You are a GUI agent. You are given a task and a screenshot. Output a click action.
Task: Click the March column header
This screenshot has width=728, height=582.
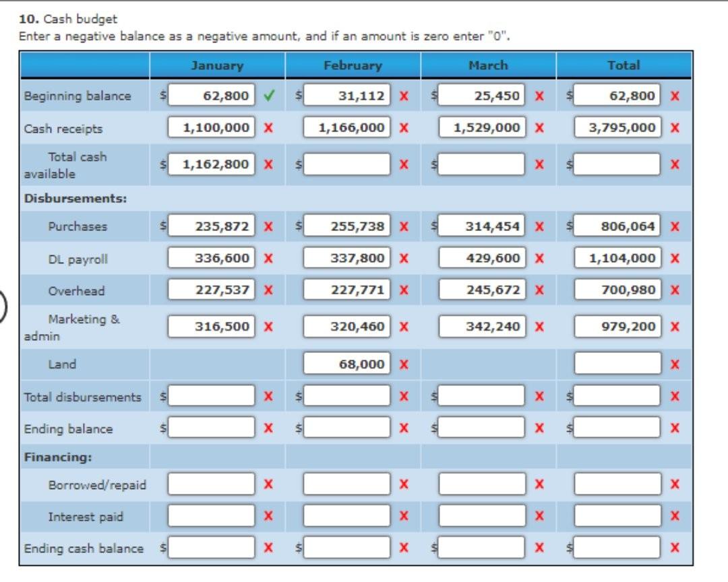489,65
